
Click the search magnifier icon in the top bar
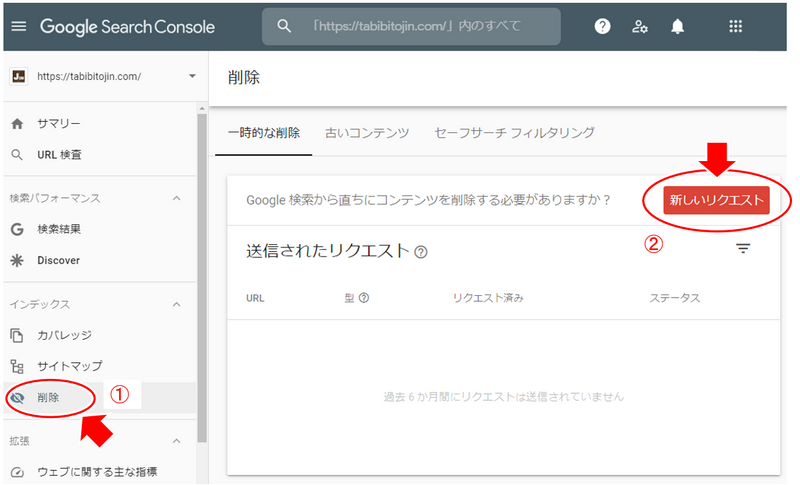click(x=284, y=26)
